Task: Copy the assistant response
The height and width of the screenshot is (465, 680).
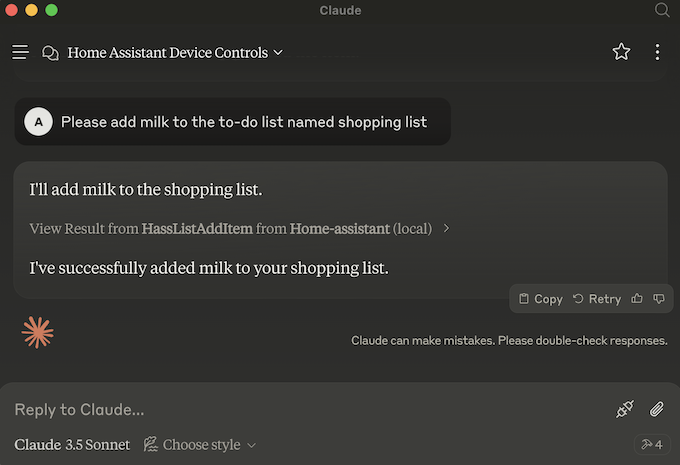Action: pyautogui.click(x=541, y=299)
